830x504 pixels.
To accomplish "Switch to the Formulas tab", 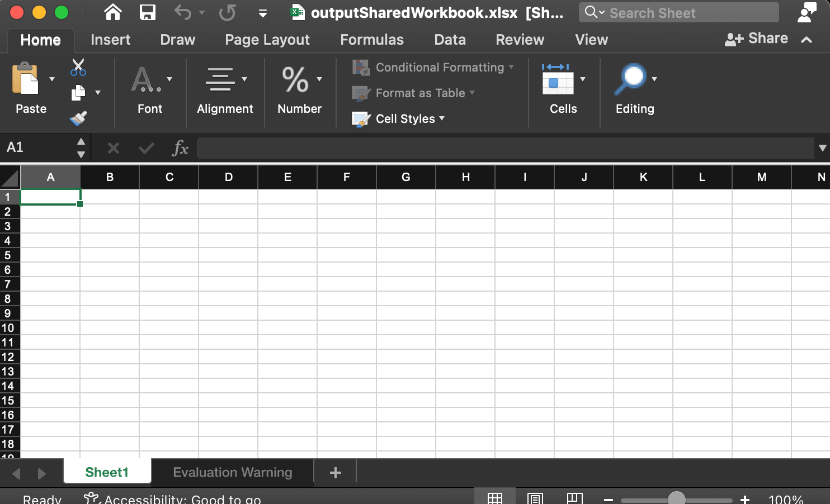I will 371,40.
